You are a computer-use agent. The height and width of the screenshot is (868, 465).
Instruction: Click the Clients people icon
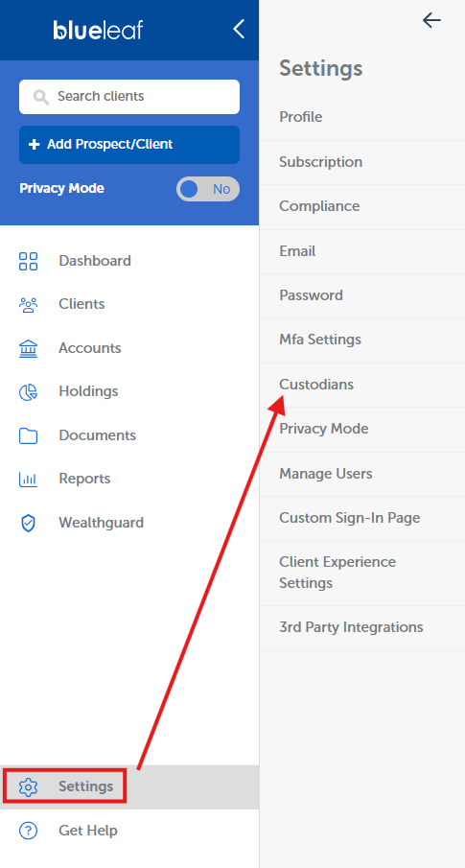(28, 304)
